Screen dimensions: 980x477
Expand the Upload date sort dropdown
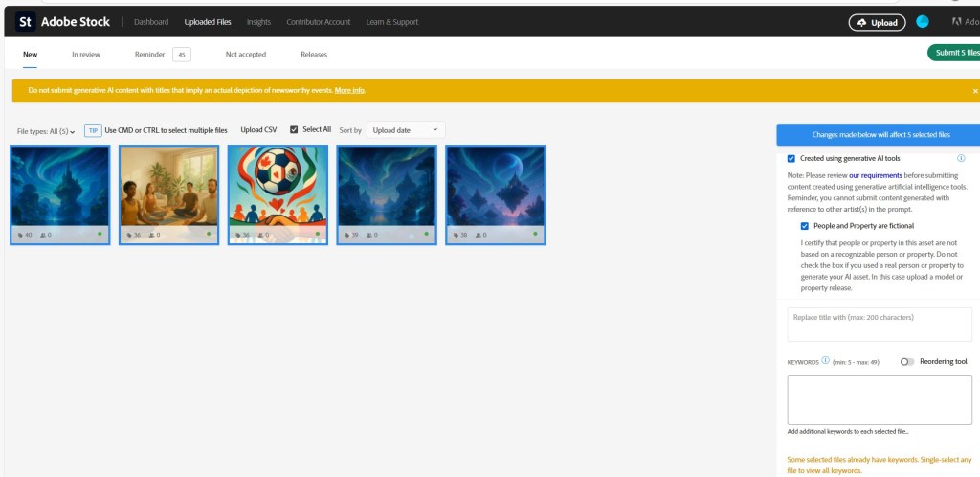click(405, 130)
